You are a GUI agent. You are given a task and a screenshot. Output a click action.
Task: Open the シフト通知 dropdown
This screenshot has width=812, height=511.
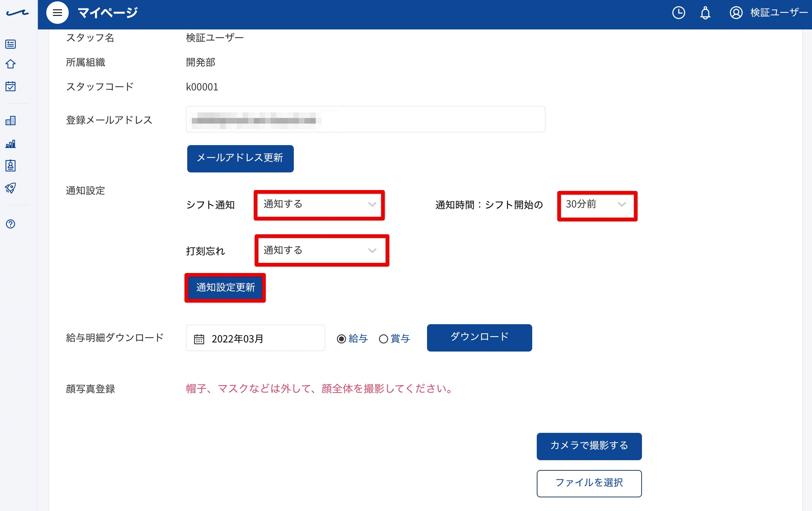pos(319,205)
